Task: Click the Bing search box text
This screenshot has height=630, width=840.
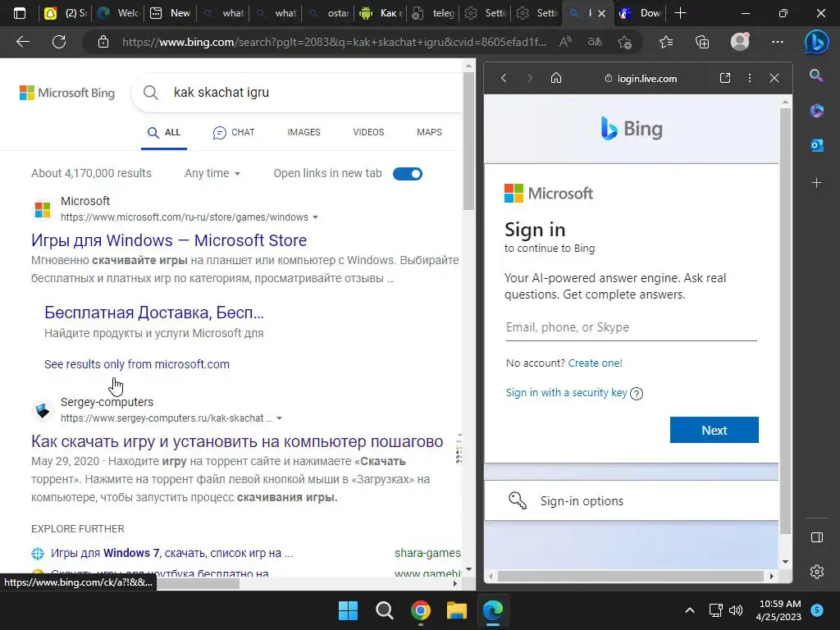Action: [221, 93]
